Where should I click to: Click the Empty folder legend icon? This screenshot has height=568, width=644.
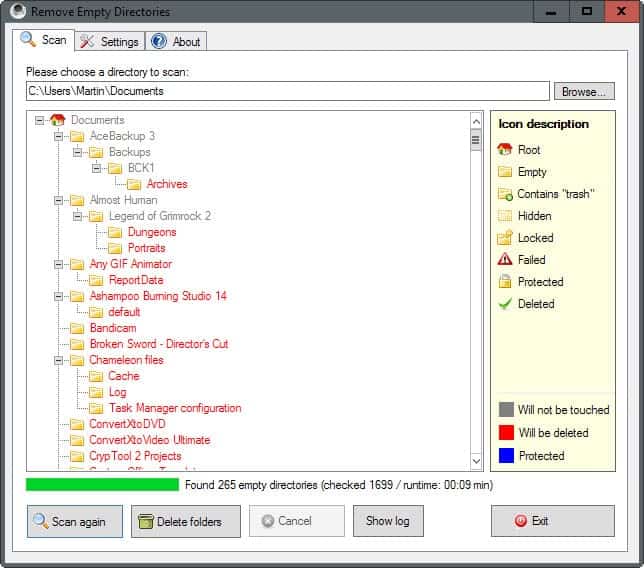(505, 172)
